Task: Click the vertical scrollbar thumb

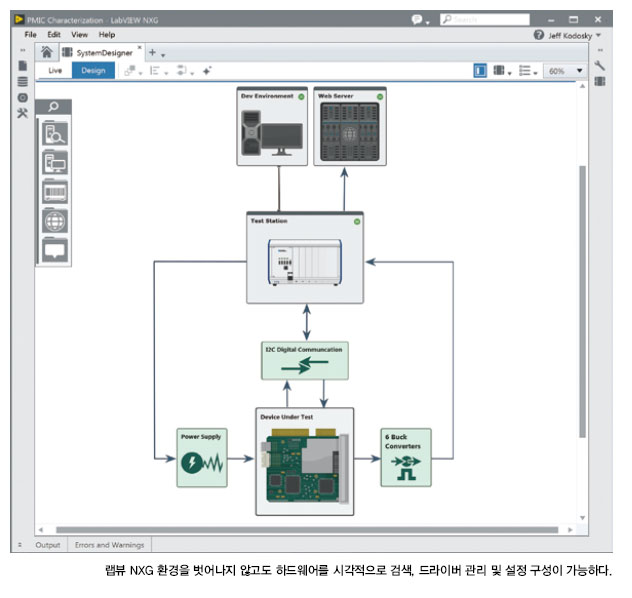Action: (582, 301)
